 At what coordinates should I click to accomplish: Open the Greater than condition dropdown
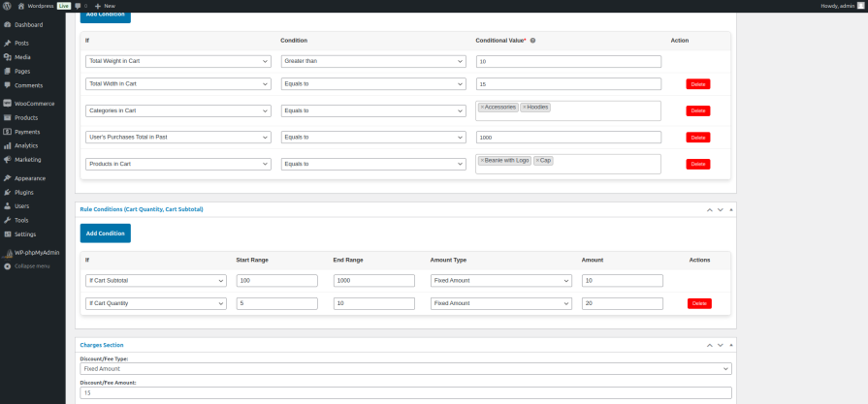coord(373,61)
